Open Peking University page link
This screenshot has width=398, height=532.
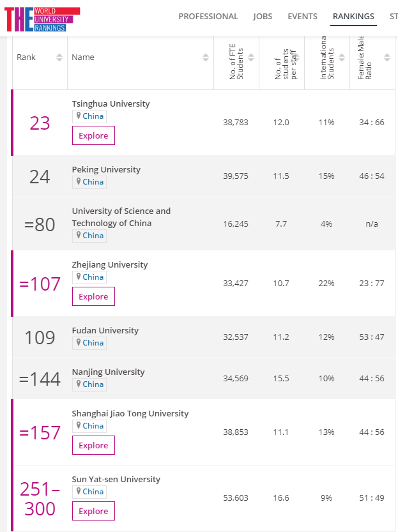[106, 169]
